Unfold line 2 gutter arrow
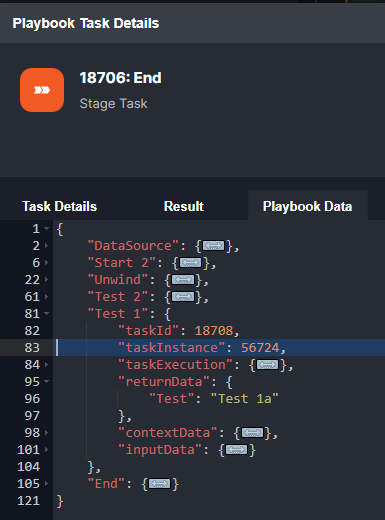Image resolution: width=385 pixels, height=520 pixels. click(47, 246)
